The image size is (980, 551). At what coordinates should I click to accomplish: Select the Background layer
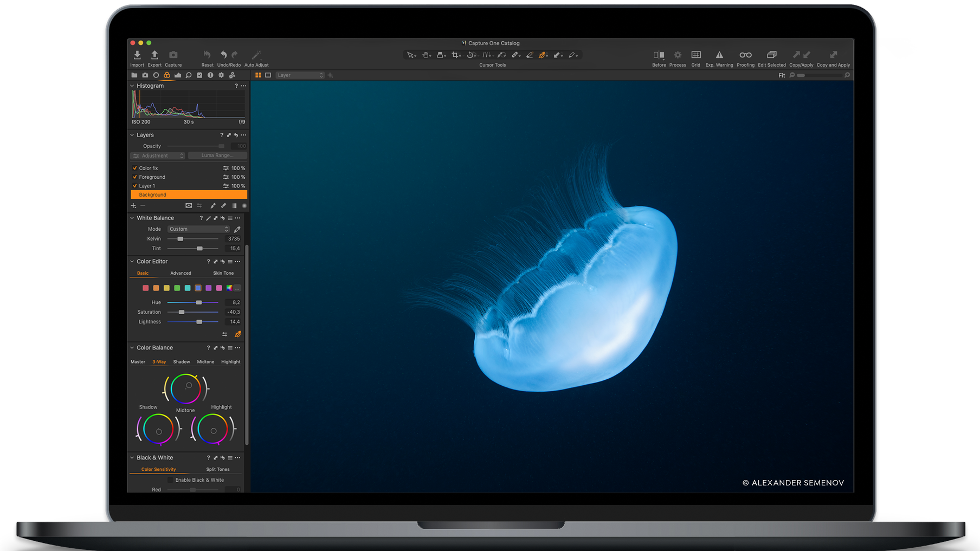(x=152, y=195)
